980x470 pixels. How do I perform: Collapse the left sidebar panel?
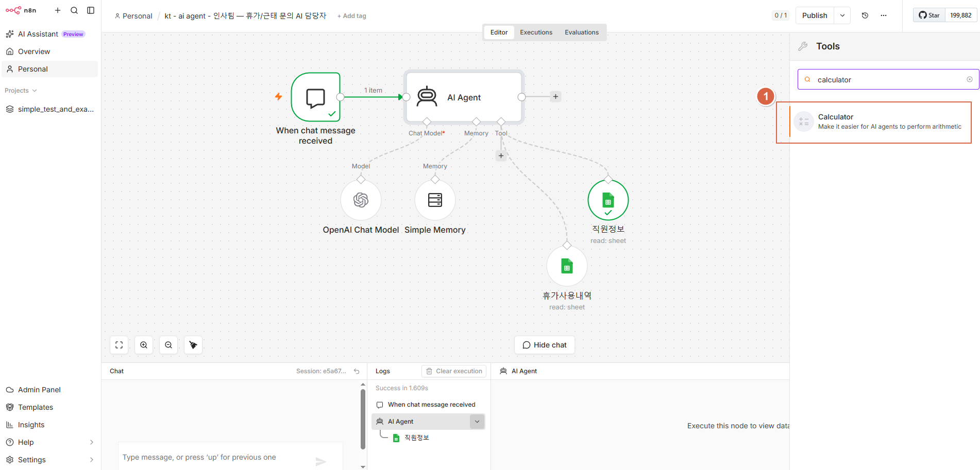click(x=91, y=10)
